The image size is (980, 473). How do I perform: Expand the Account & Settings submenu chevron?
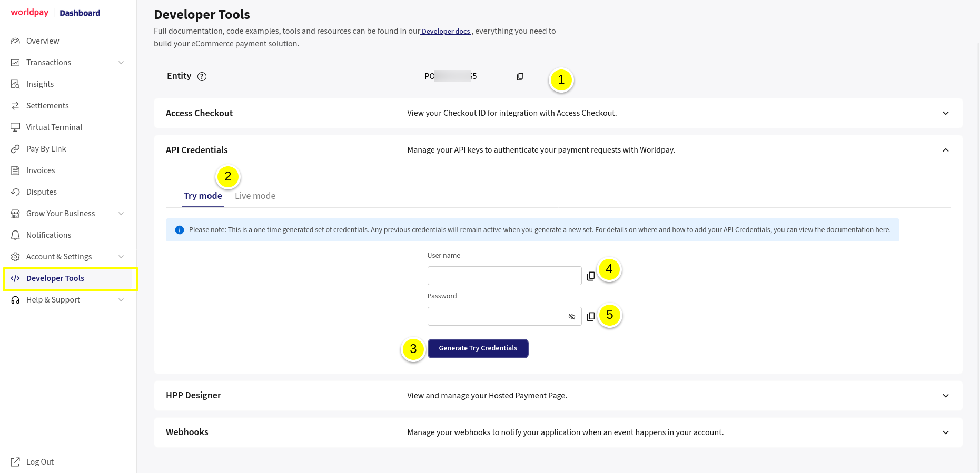[121, 257]
